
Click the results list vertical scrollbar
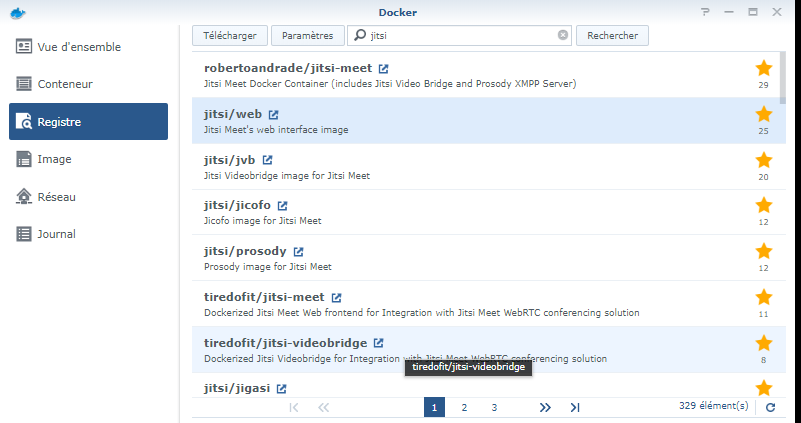tap(783, 78)
